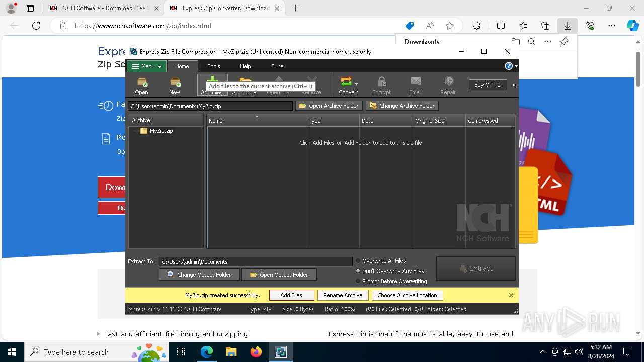Image resolution: width=644 pixels, height=362 pixels.
Task: Add page to favorites star icon
Action: 450,26
